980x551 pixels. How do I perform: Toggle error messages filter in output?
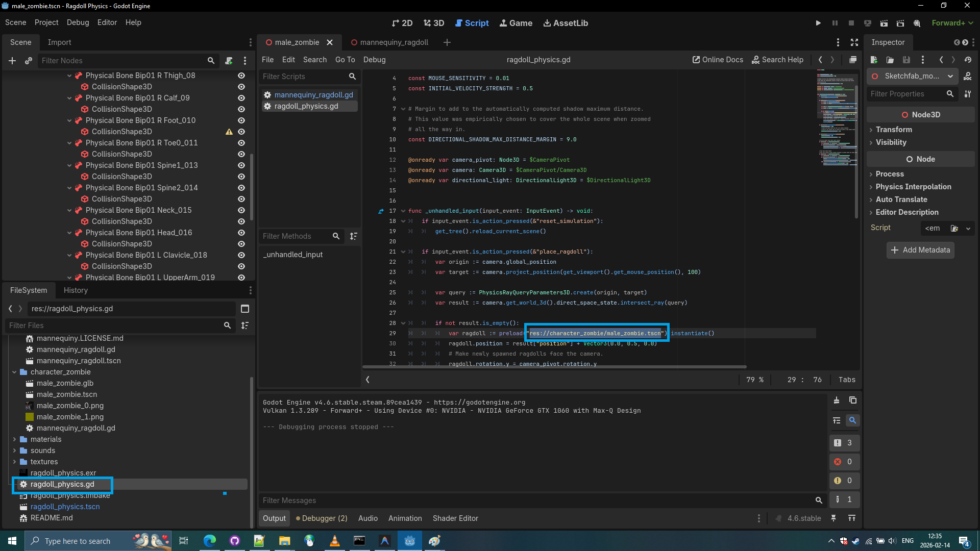(844, 462)
